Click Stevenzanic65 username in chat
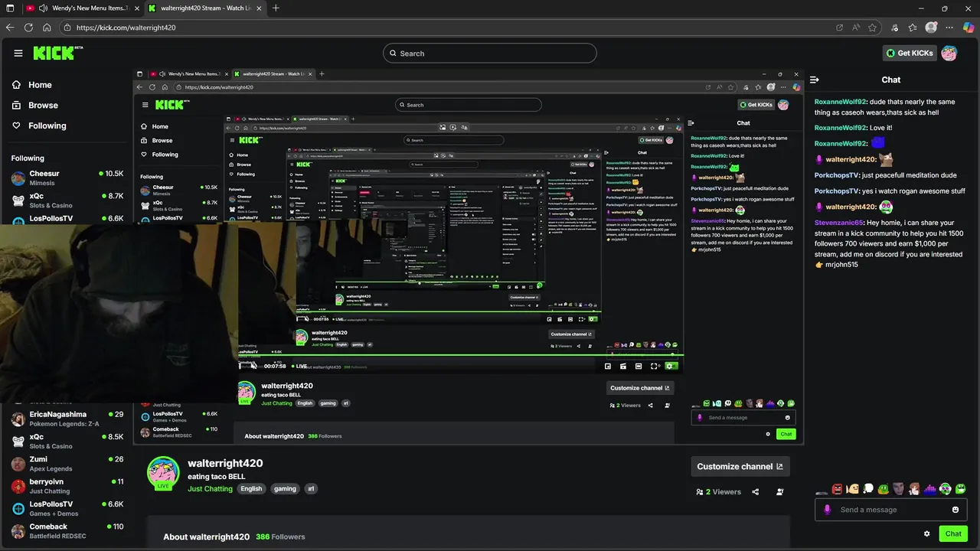Image resolution: width=980 pixels, height=551 pixels. (839, 223)
